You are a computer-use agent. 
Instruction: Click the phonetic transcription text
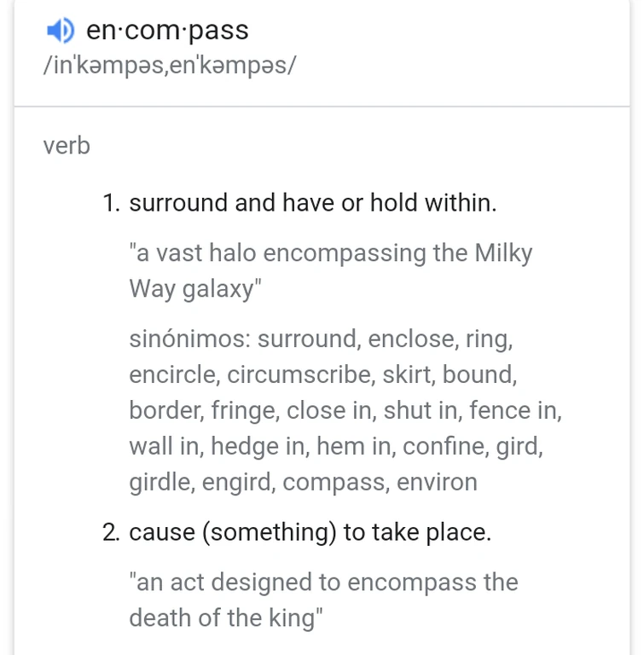point(169,66)
